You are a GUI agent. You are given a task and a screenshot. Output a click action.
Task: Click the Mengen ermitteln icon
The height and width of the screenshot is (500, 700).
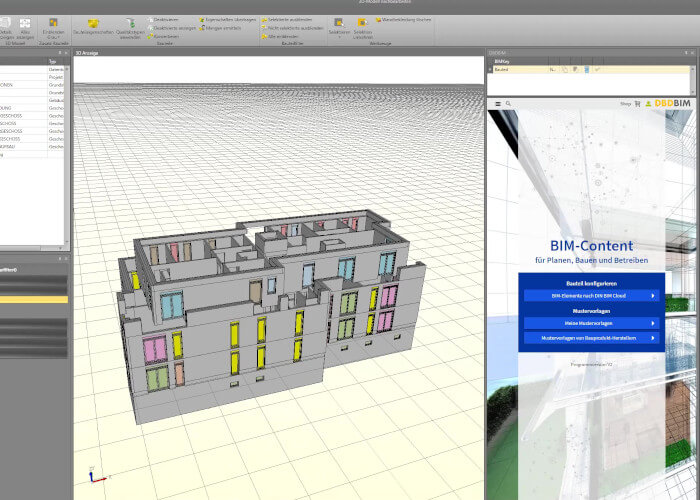[218, 27]
